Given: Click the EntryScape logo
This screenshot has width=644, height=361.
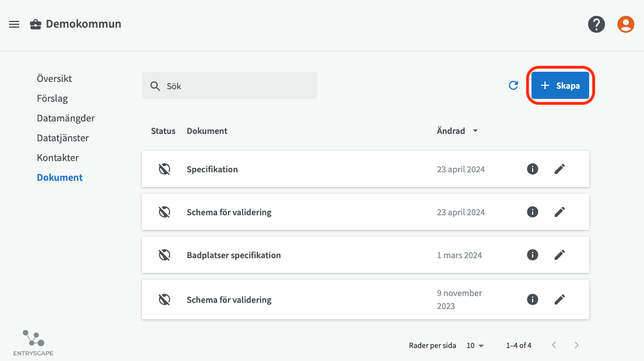Looking at the screenshot, I should pyautogui.click(x=34, y=342).
